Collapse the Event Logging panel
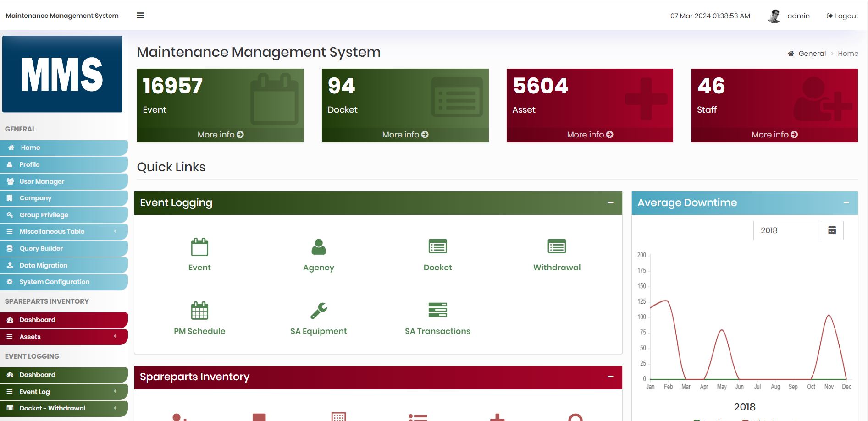868x421 pixels. pos(610,202)
